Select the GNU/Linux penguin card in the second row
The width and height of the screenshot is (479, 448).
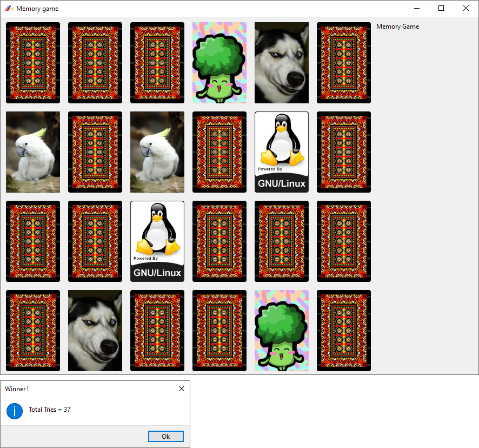tap(281, 151)
